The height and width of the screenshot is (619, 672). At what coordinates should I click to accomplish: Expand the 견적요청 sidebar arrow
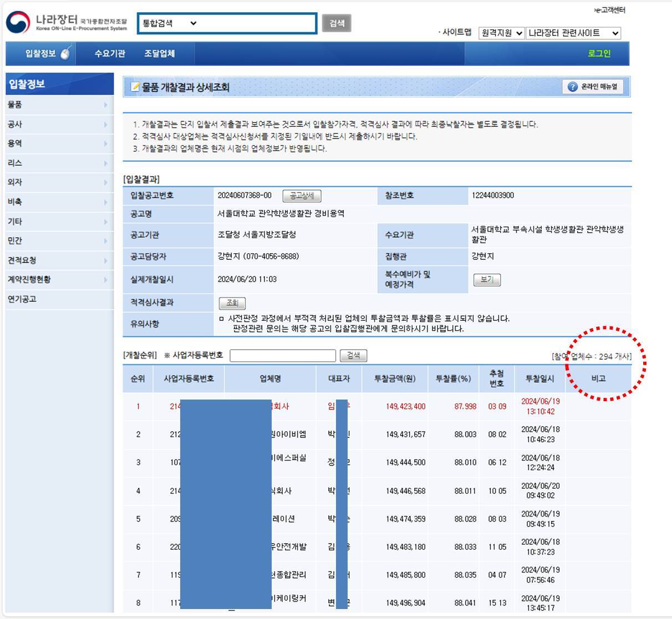[x=105, y=260]
